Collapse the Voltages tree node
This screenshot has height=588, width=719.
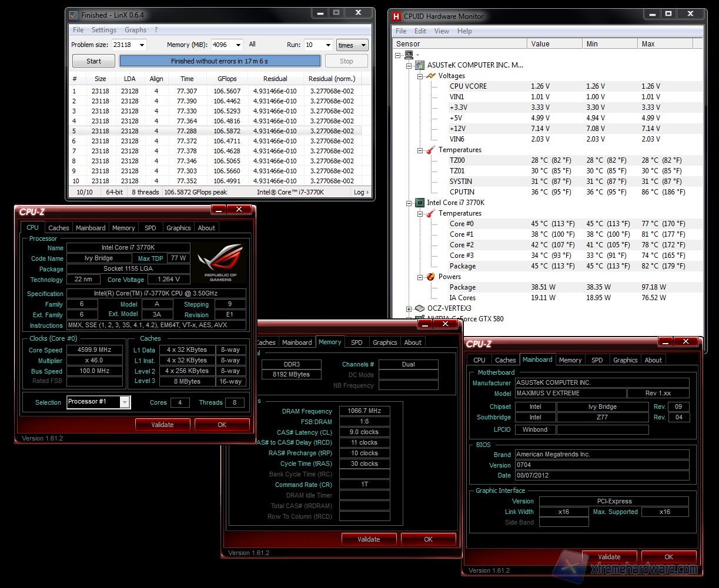point(420,76)
